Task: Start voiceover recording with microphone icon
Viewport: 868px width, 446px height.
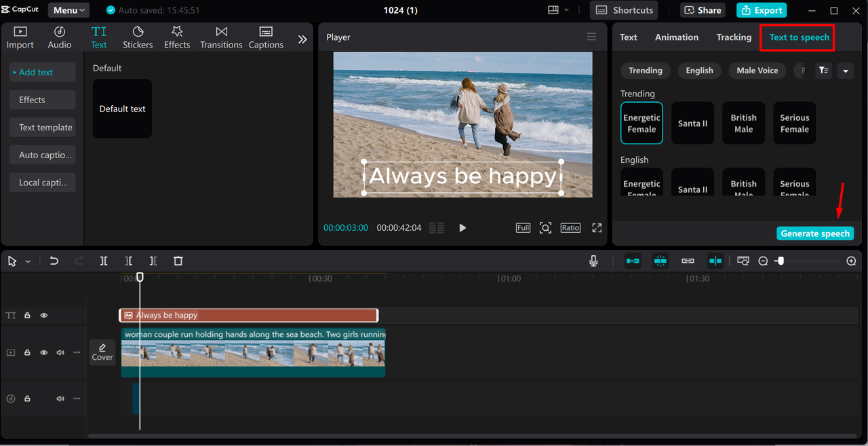Action: click(593, 261)
